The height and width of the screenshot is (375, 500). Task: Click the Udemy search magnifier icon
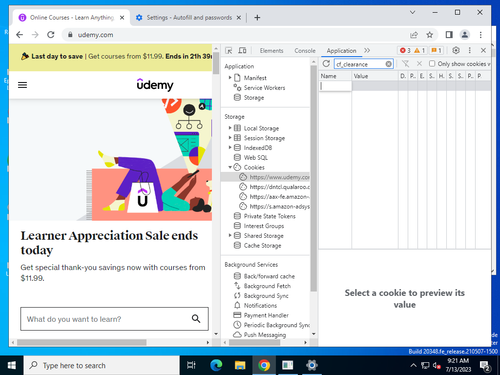coord(196,319)
